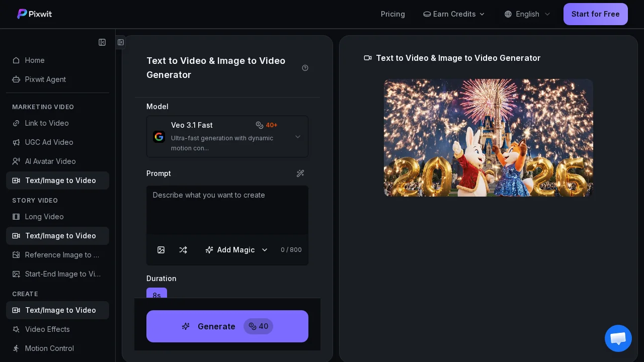Image resolution: width=644 pixels, height=362 pixels.
Task: Open the chat support widget
Action: (618, 338)
